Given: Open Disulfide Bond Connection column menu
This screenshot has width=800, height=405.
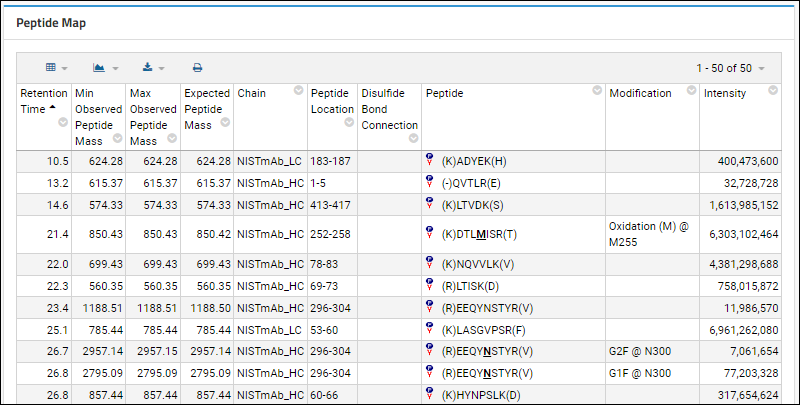Looking at the screenshot, I should point(414,138).
